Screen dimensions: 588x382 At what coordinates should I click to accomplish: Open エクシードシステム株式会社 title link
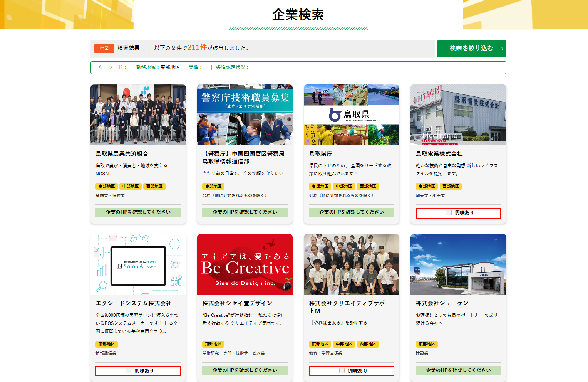click(x=134, y=303)
